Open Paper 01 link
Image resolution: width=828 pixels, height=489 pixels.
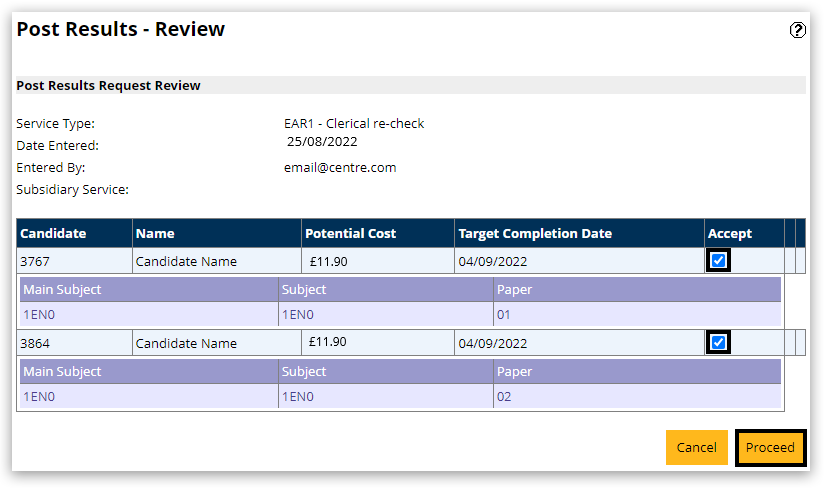tap(504, 314)
